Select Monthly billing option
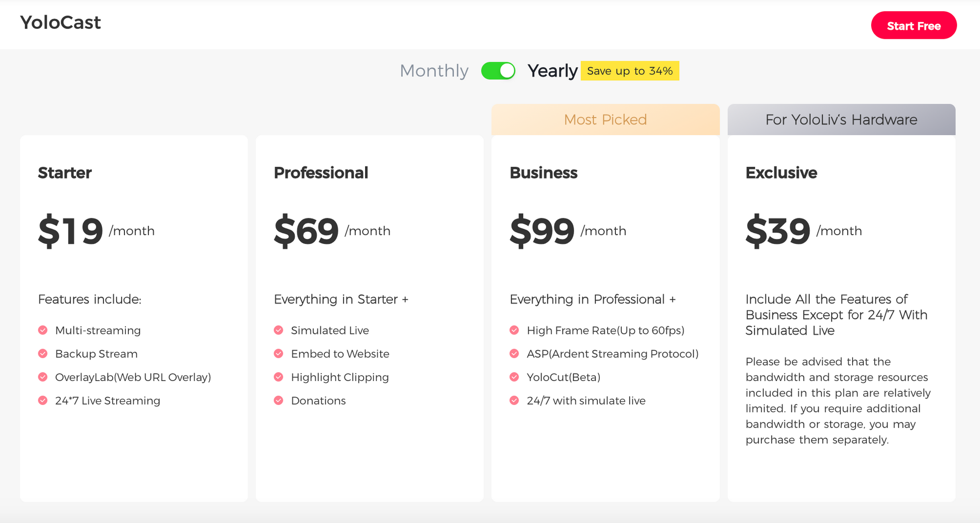 tap(434, 71)
